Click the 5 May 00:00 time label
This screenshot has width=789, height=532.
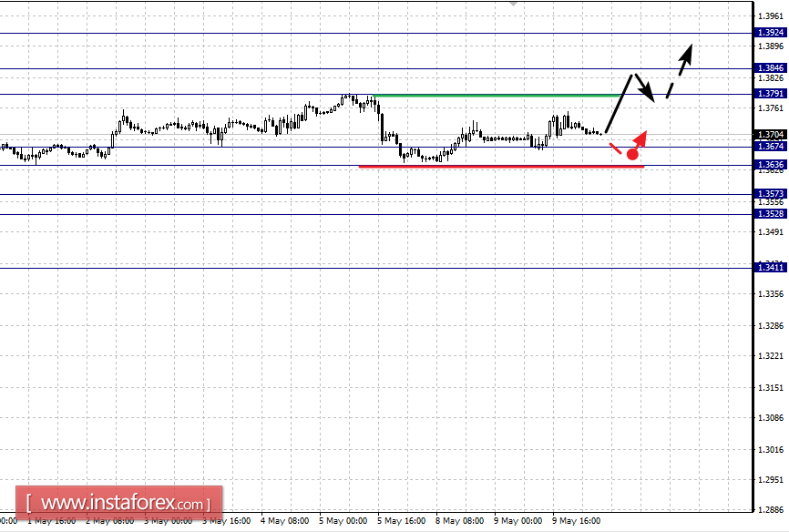(343, 521)
